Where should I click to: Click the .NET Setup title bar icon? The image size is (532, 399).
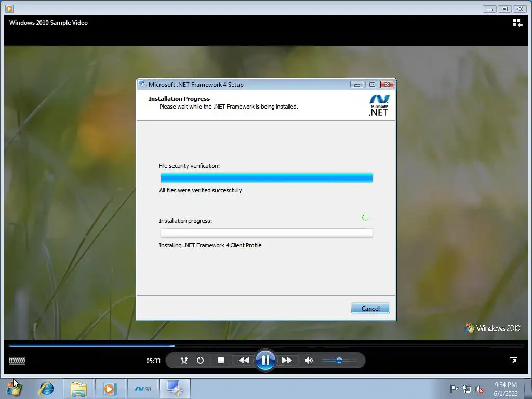[142, 84]
